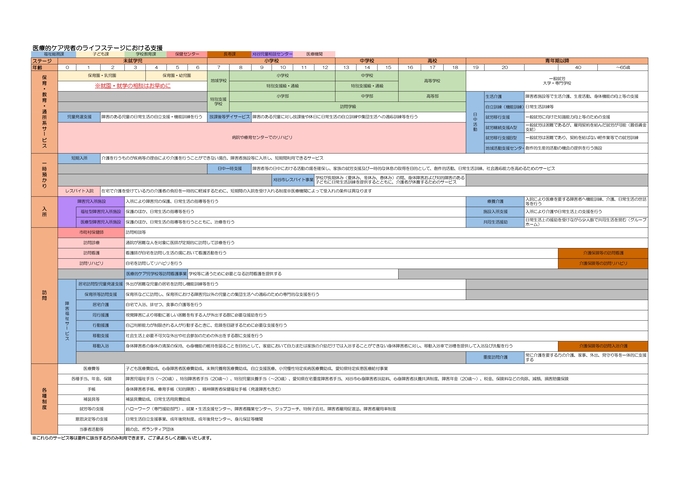The height and width of the screenshot is (488, 690).
Task: Select the orange 保育課 legend swatch
Action: tap(230, 54)
